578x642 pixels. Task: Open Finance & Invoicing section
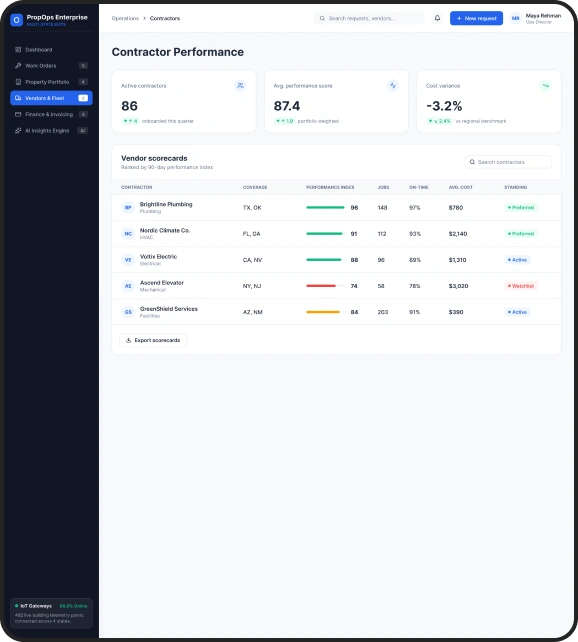tap(51, 114)
